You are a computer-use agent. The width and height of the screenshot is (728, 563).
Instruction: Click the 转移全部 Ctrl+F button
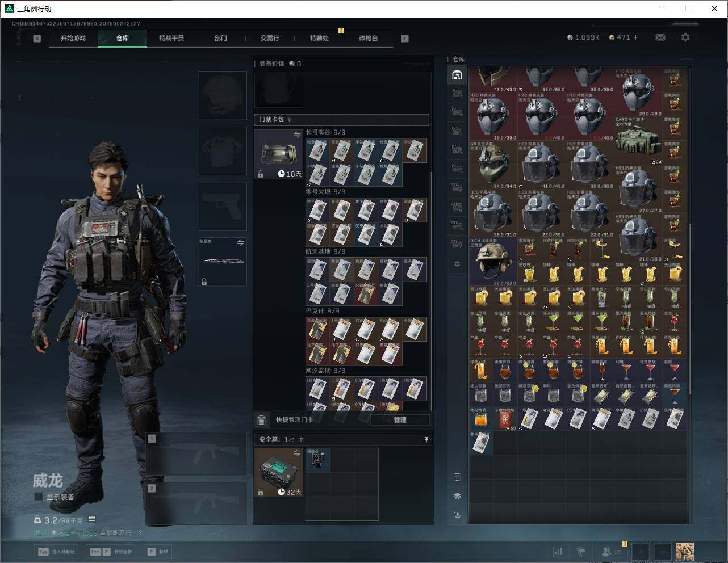(x=112, y=552)
